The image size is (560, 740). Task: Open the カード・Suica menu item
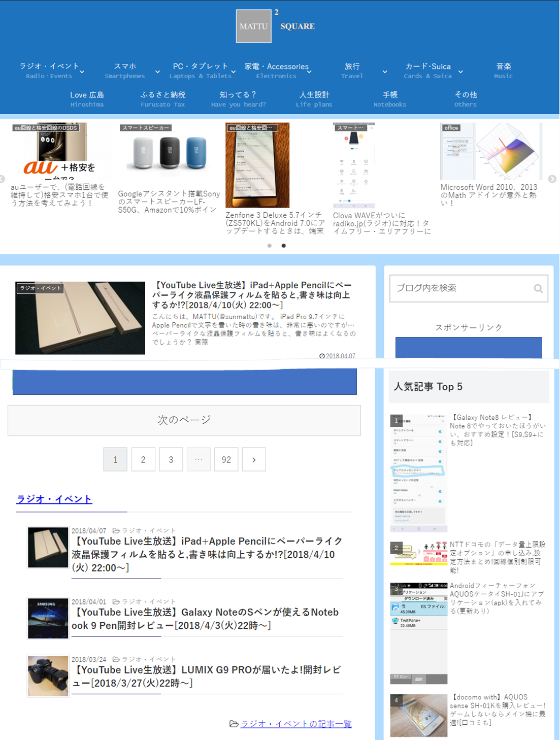coord(427,71)
